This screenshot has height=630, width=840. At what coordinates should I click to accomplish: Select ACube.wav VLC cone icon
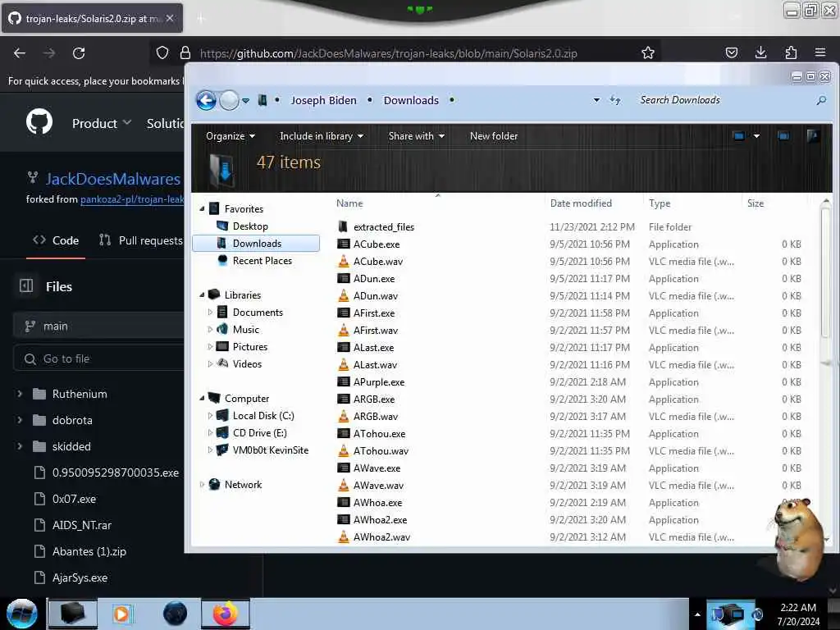pos(344,262)
